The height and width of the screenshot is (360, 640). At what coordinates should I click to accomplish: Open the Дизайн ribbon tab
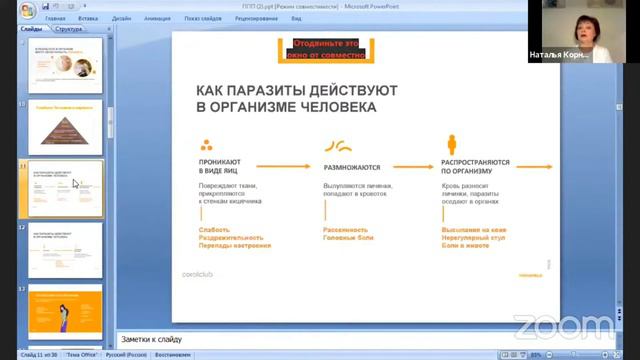(x=121, y=19)
